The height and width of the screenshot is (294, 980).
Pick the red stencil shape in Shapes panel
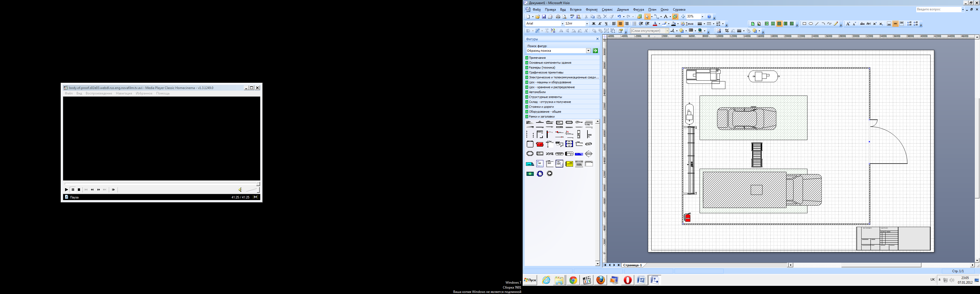click(540, 144)
